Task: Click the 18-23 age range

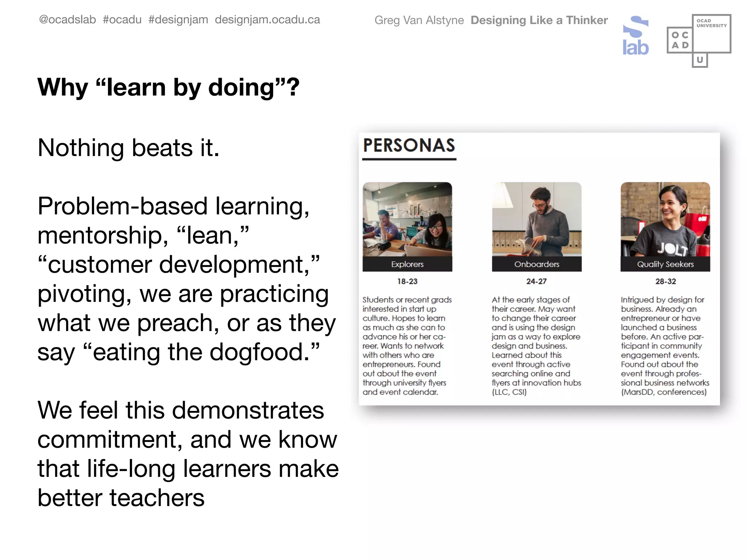Action: coord(407,281)
